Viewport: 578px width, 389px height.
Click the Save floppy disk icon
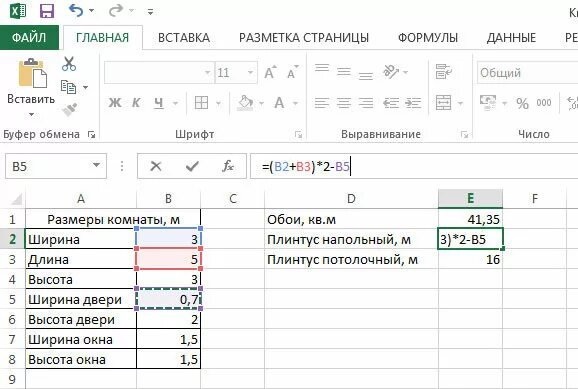tap(47, 11)
